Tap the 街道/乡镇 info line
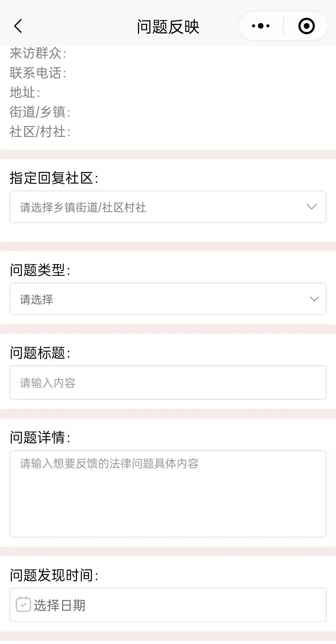The image size is (336, 644). click(x=40, y=112)
